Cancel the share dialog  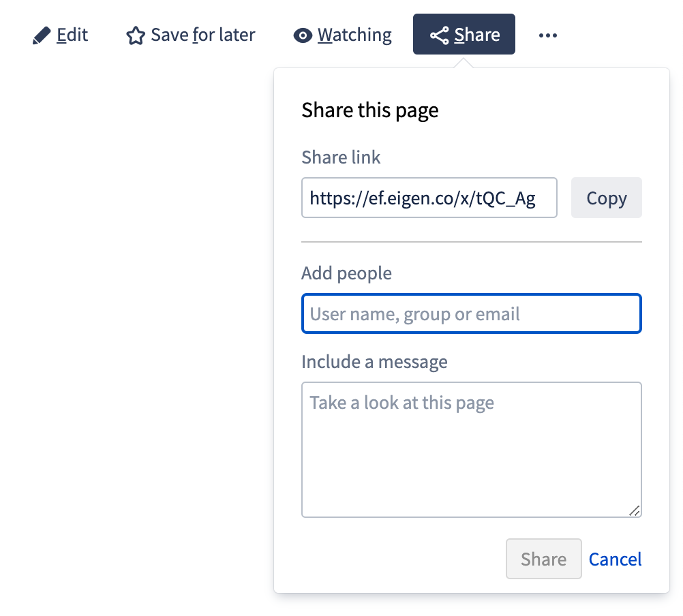click(615, 559)
